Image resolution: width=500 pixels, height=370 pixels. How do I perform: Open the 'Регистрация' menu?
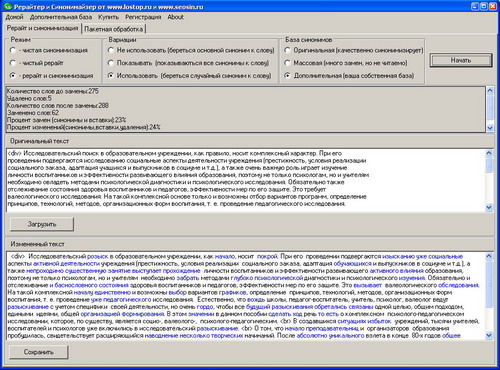pyautogui.click(x=143, y=17)
